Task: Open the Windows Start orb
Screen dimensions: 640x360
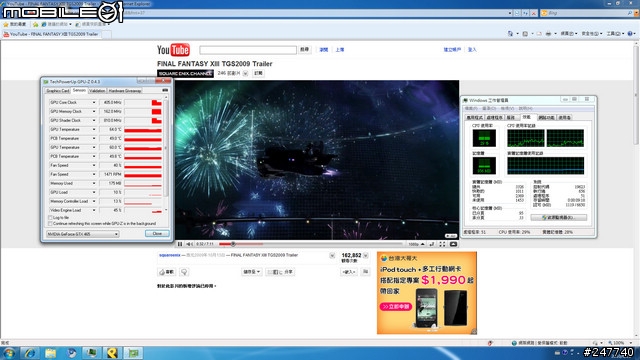Action: pyautogui.click(x=9, y=353)
